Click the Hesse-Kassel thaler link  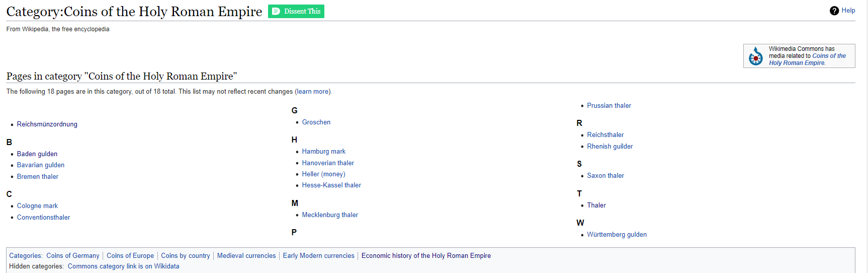click(x=331, y=185)
